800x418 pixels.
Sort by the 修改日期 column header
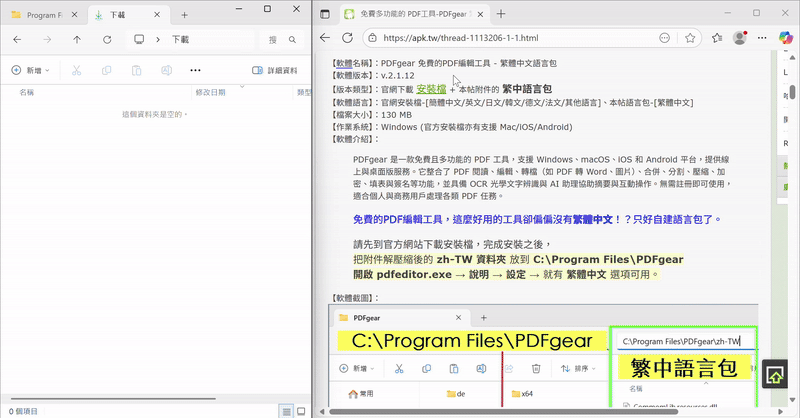[x=210, y=92]
